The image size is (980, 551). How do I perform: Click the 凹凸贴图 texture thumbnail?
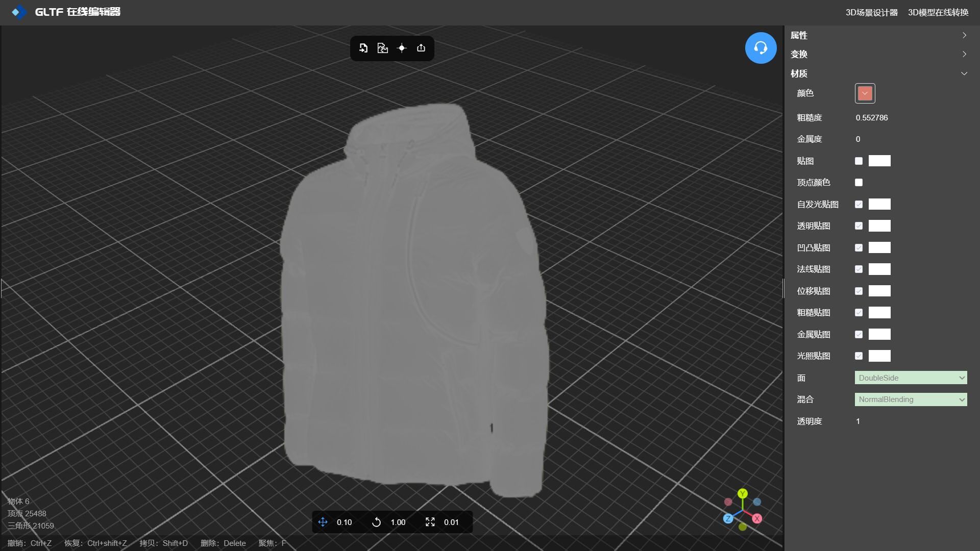(879, 248)
